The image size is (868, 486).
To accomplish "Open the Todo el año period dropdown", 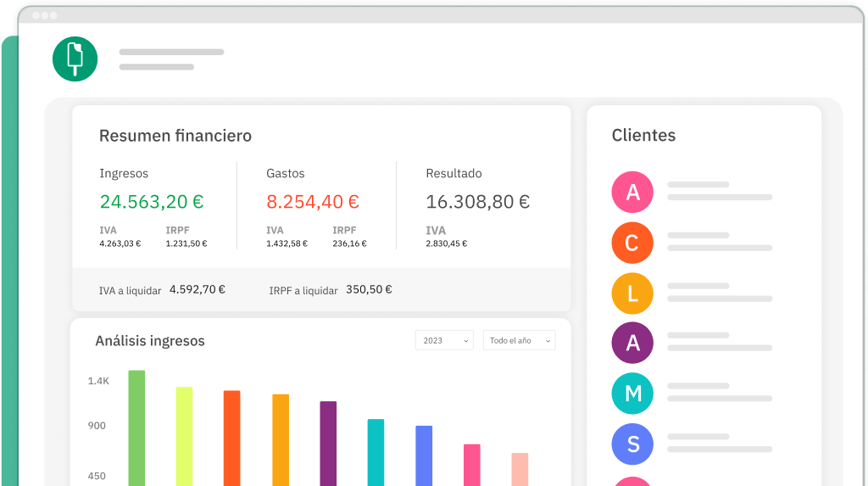I will coord(520,340).
